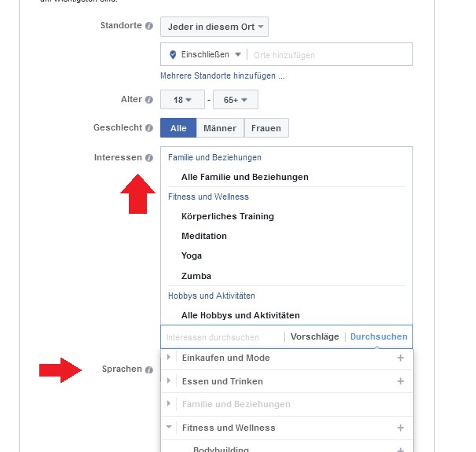This screenshot has width=476, height=452.
Task: Switch to the Vorschläge tab
Action: (314, 336)
